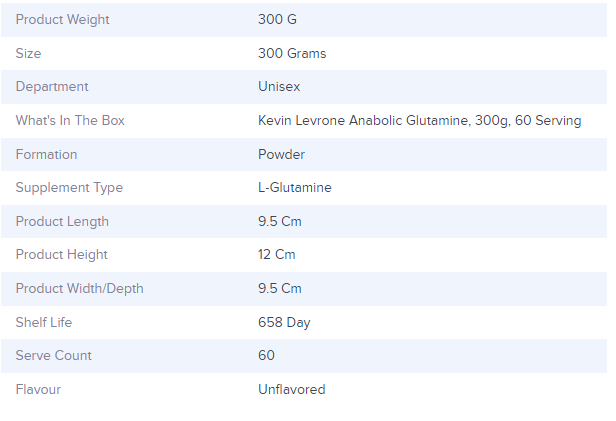616x421 pixels.
Task: Click the 300 G weight value
Action: tap(277, 20)
